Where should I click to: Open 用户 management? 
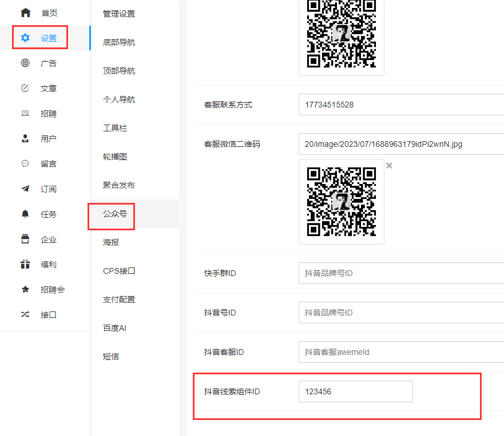[49, 139]
